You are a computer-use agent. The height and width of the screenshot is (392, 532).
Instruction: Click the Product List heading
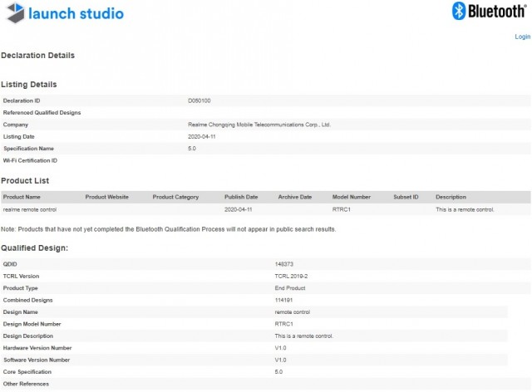pyautogui.click(x=25, y=181)
